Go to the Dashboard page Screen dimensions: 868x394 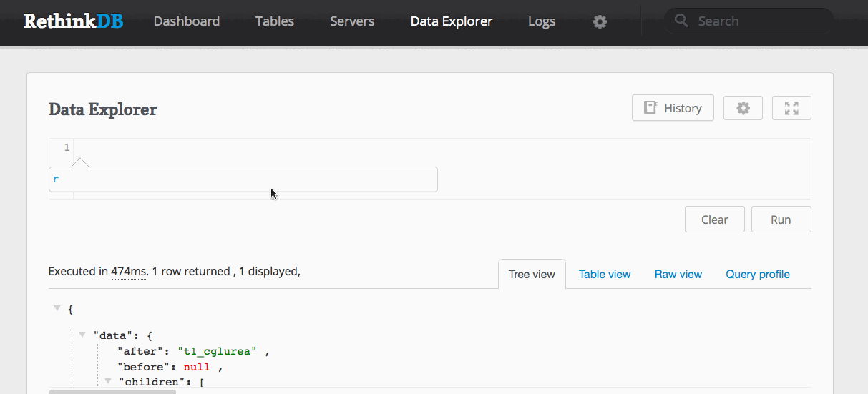(x=187, y=21)
